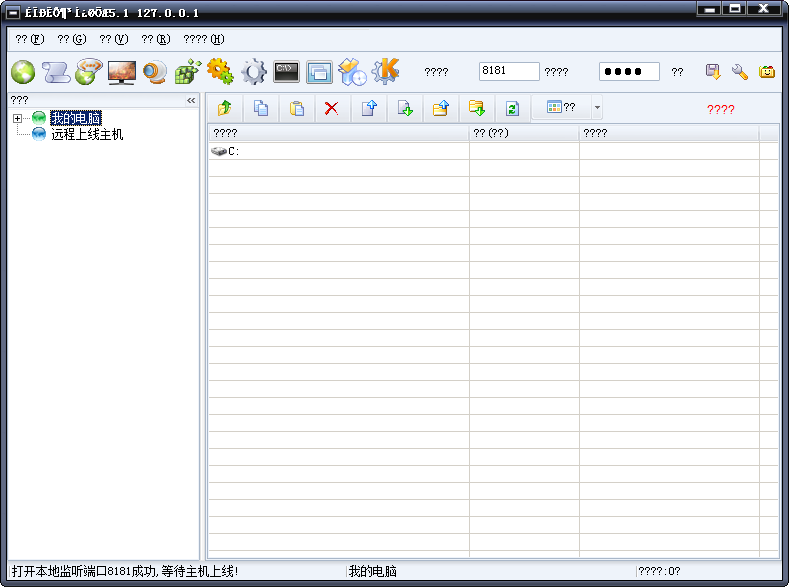Click the go up folder icon
This screenshot has width=789, height=587.
(x=224, y=108)
